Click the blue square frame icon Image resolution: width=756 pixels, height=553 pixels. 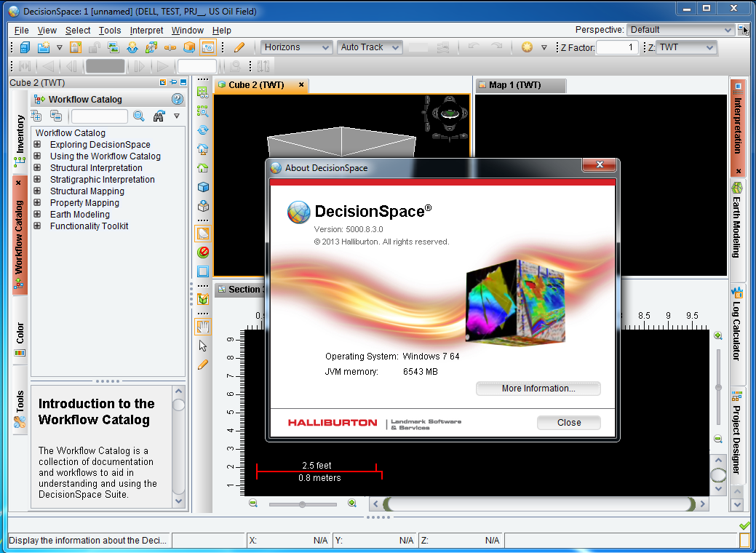pos(203,271)
